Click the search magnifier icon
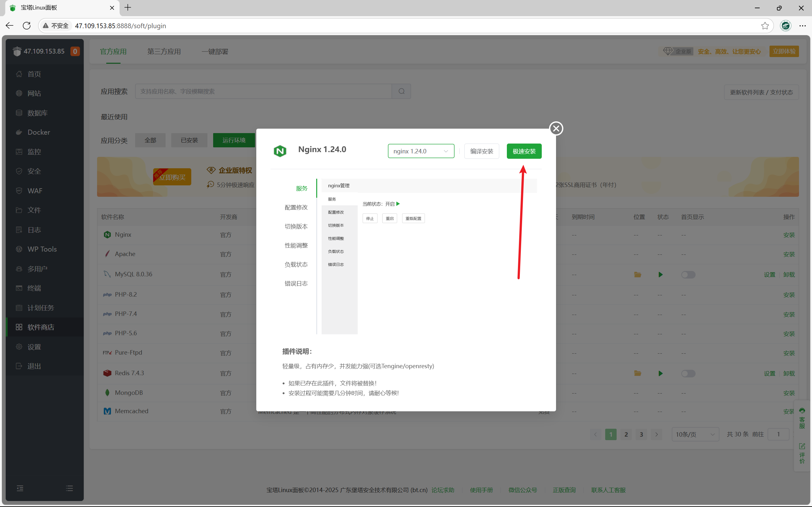Image resolution: width=812 pixels, height=507 pixels. coord(401,91)
